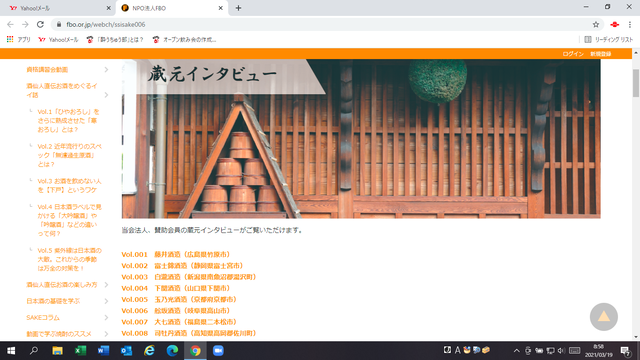Expand 酒仙人直伝お酒をめぐるイイ話 chevron

tap(106, 95)
